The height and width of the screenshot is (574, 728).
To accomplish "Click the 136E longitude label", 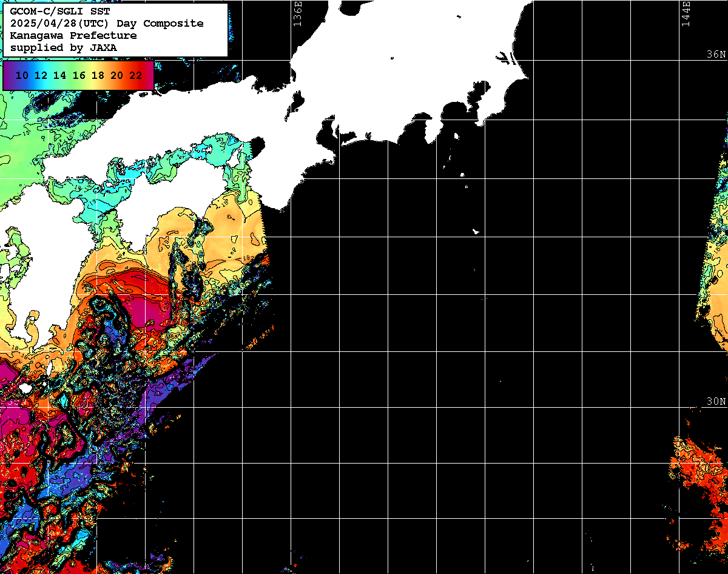I will 297,13.
